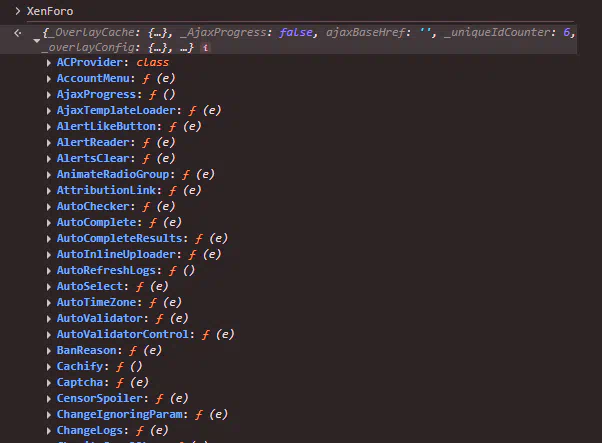Viewport: 602px width, 443px height.
Task: Click the AjaxTemplateLoader property name
Action: [x=116, y=111]
